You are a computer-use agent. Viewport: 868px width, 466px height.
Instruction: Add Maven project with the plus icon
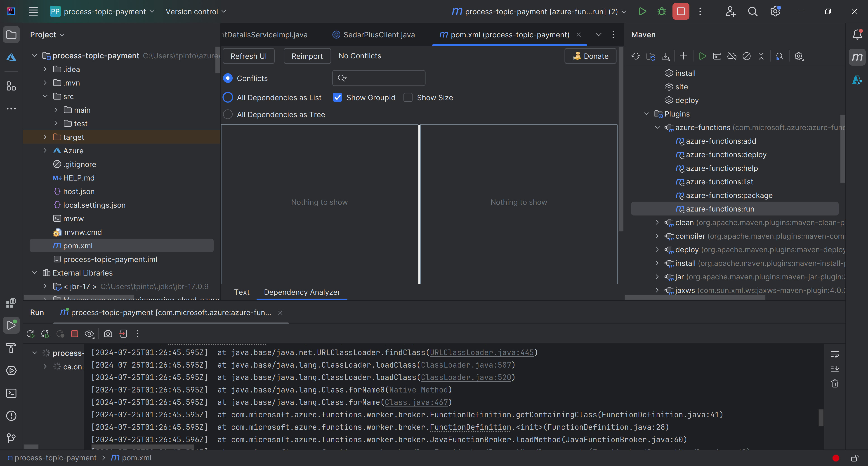pyautogui.click(x=683, y=56)
